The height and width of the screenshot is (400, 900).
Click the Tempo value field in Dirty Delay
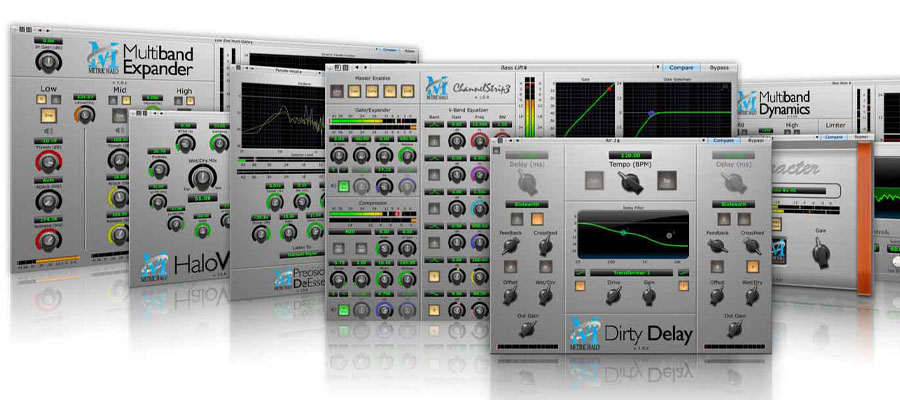630,155
